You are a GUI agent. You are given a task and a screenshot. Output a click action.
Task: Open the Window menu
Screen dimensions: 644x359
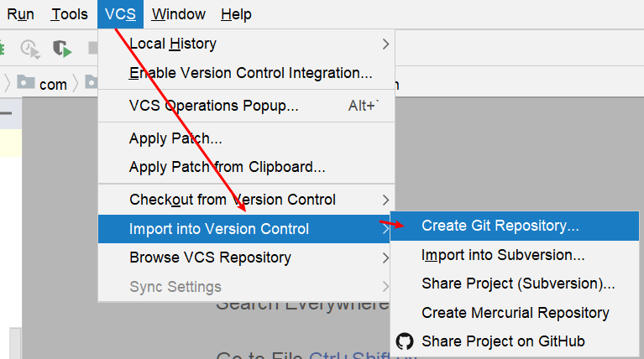(178, 14)
